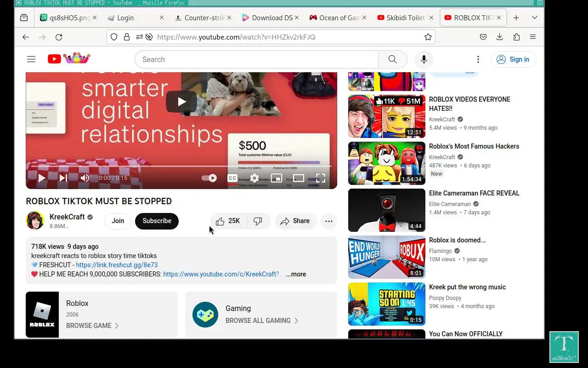
Task: Seek on the video progress bar
Action: (181, 166)
